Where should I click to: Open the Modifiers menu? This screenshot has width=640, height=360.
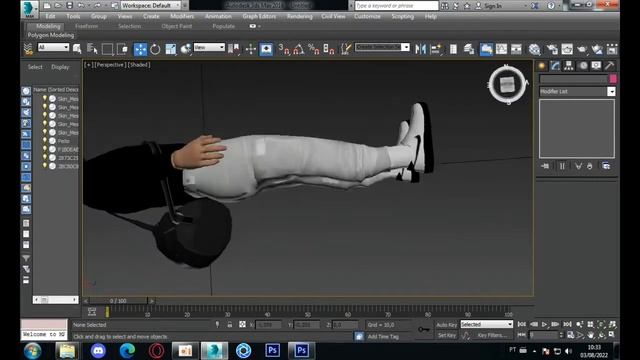(182, 16)
